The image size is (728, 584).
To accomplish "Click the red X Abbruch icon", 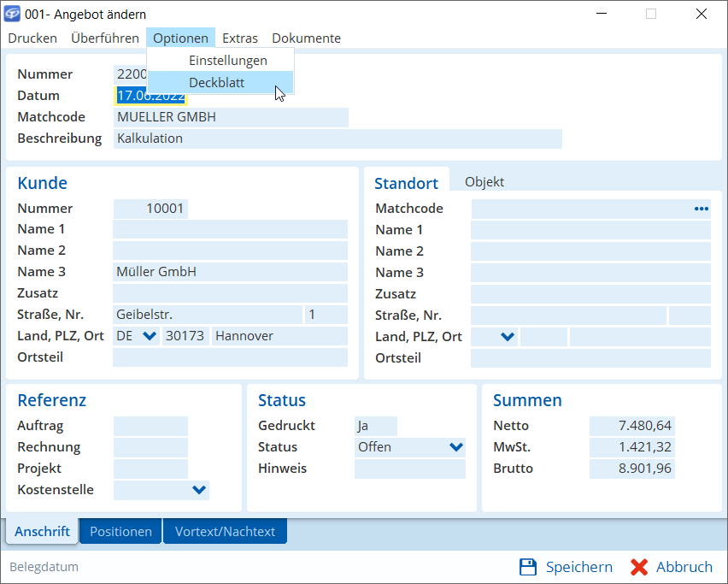I will [x=639, y=567].
